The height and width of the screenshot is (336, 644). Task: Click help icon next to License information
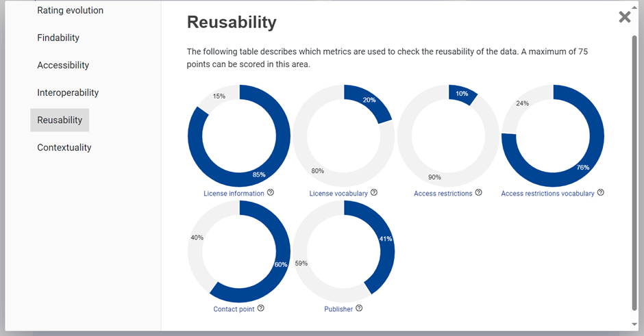[271, 193]
